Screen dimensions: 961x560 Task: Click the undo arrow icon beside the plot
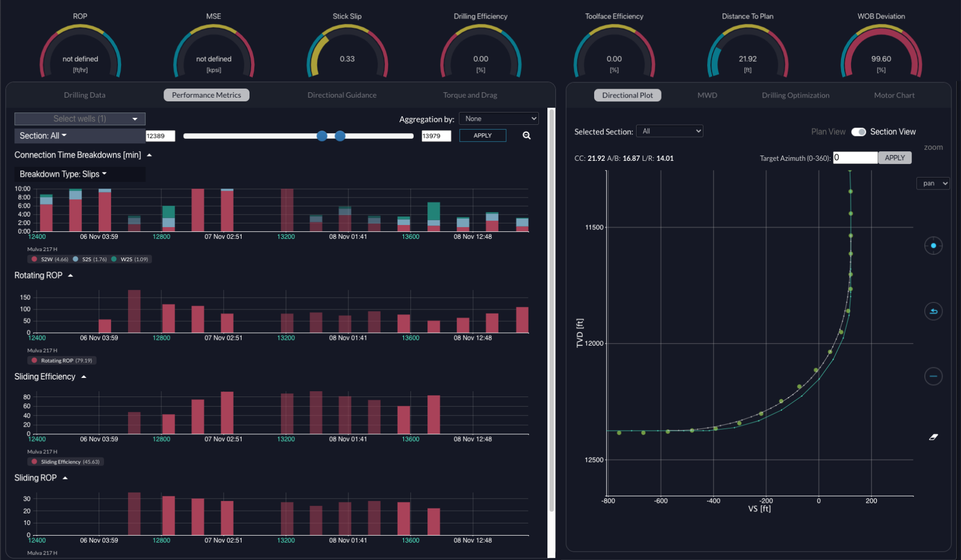(933, 311)
